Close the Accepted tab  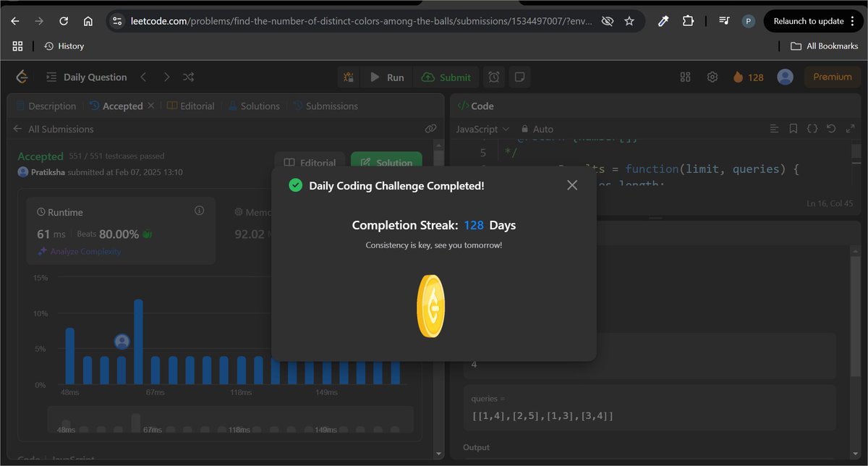click(x=150, y=106)
